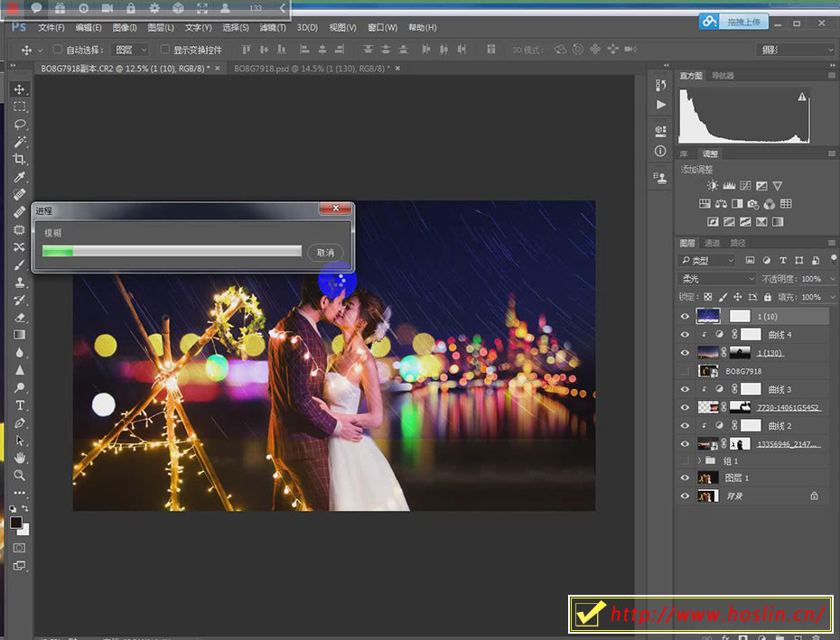
Task: Add a Color Lookup adjustment
Action: 786,203
